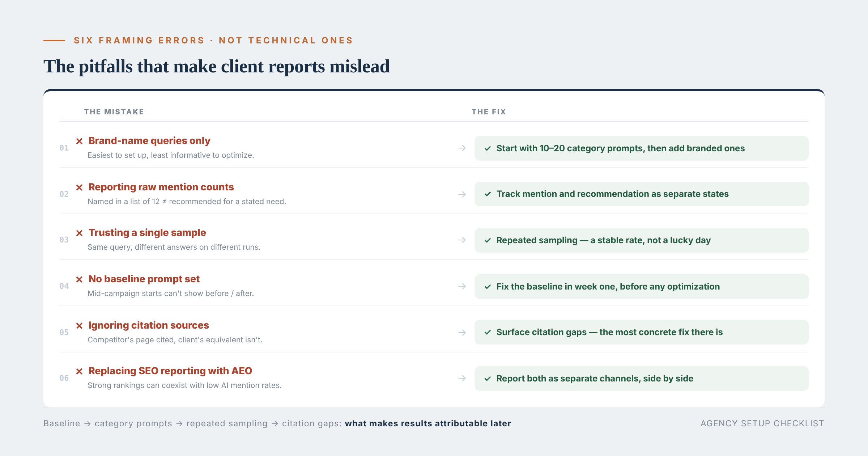Click the X icon beside Replacing SEO reporting
The height and width of the screenshot is (456, 868).
coord(79,371)
